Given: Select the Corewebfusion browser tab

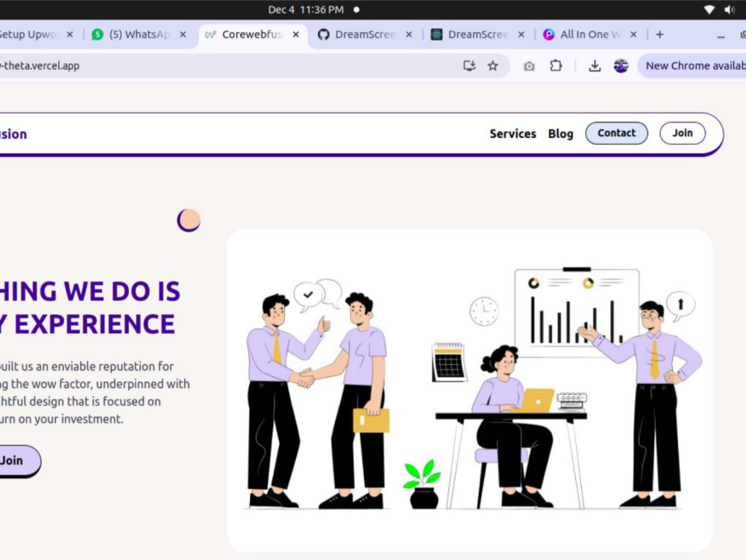Looking at the screenshot, I should click(251, 35).
